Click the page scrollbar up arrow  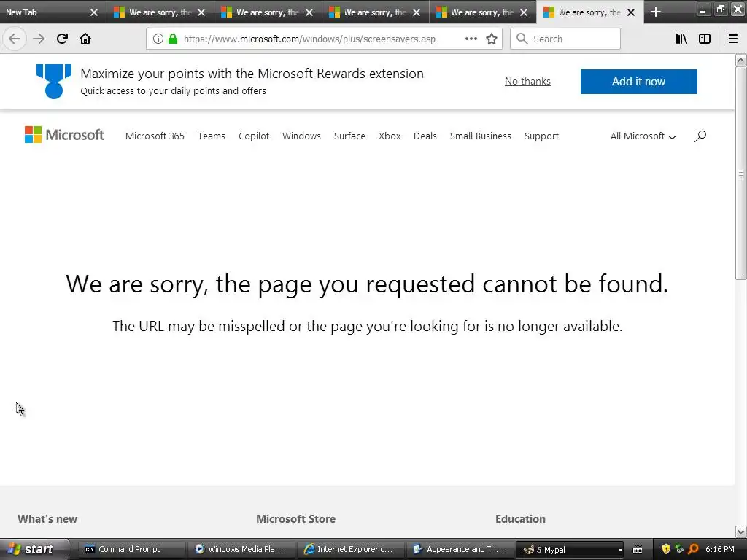coord(741,60)
